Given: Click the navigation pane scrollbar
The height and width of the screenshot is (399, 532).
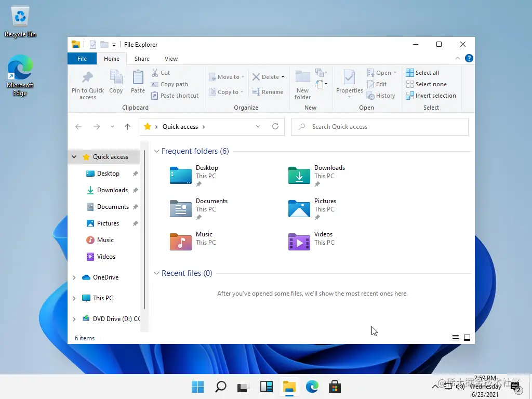Looking at the screenshot, I should click(x=144, y=230).
